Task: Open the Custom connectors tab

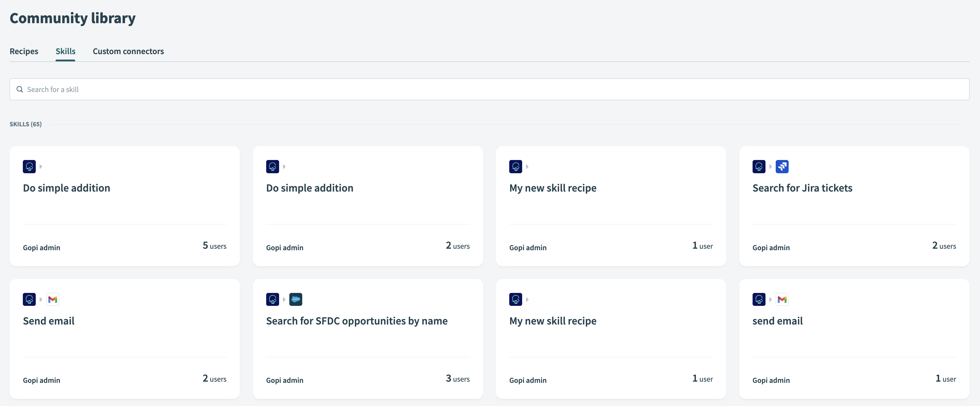Action: click(x=128, y=51)
